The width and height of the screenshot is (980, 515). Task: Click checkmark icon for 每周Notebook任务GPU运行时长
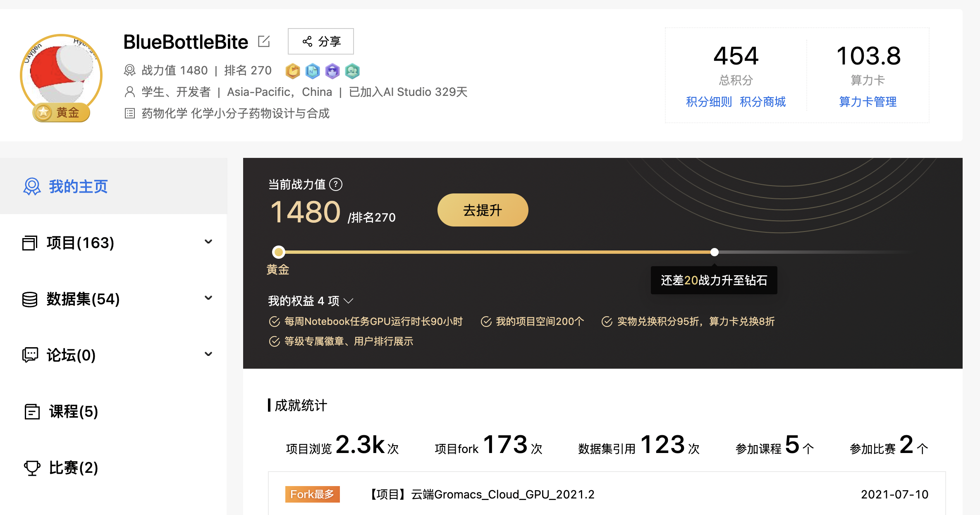pyautogui.click(x=274, y=322)
